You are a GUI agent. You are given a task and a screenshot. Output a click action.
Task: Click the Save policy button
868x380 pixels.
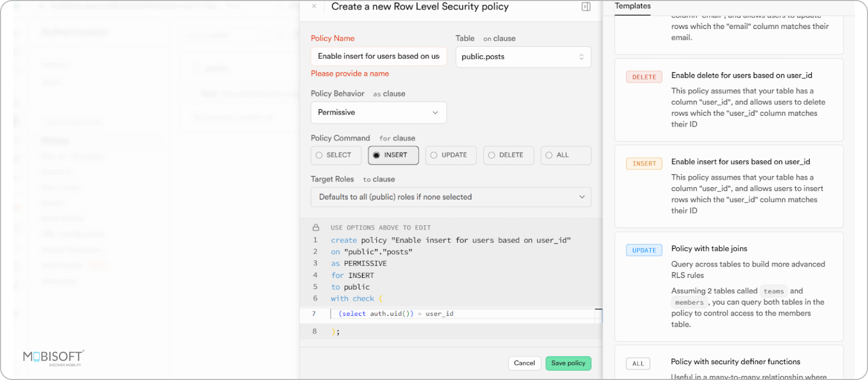pyautogui.click(x=569, y=363)
